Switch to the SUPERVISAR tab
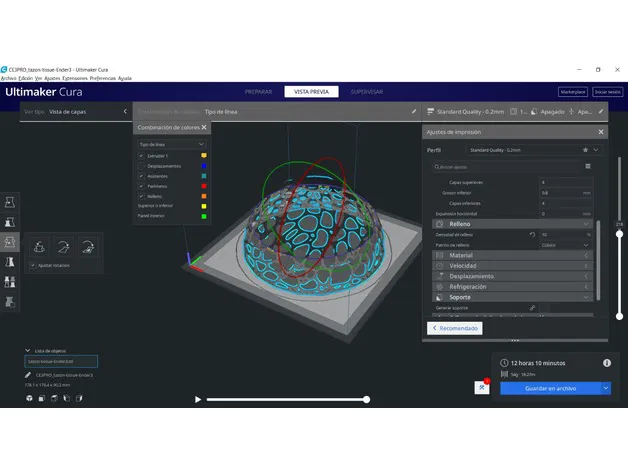 coord(366,92)
